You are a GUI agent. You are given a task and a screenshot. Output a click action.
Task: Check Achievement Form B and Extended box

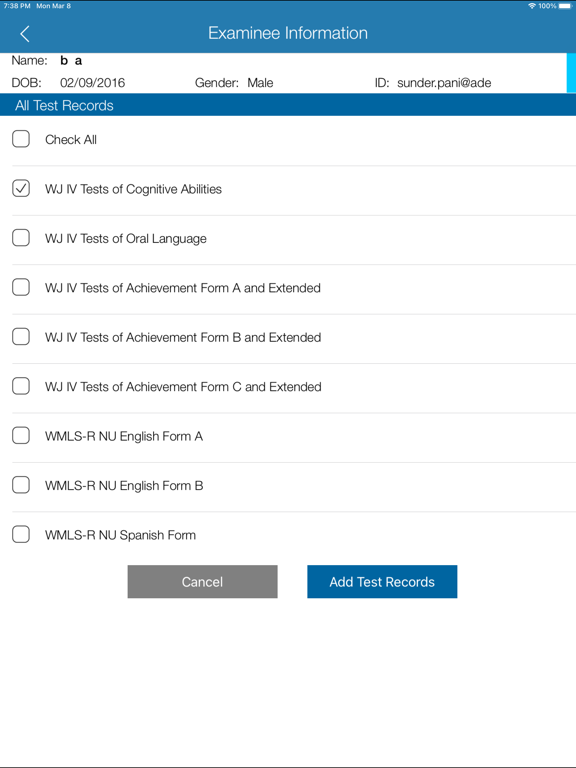click(21, 337)
